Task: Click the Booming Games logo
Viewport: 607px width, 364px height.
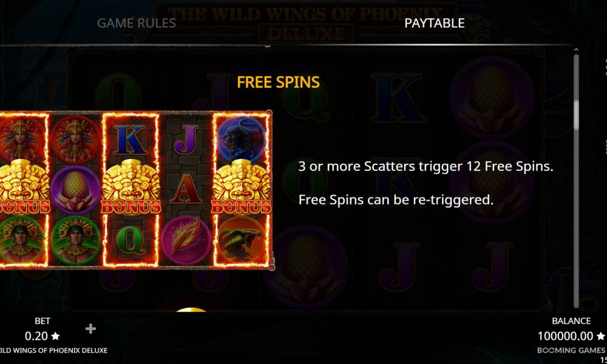Action: click(x=571, y=350)
